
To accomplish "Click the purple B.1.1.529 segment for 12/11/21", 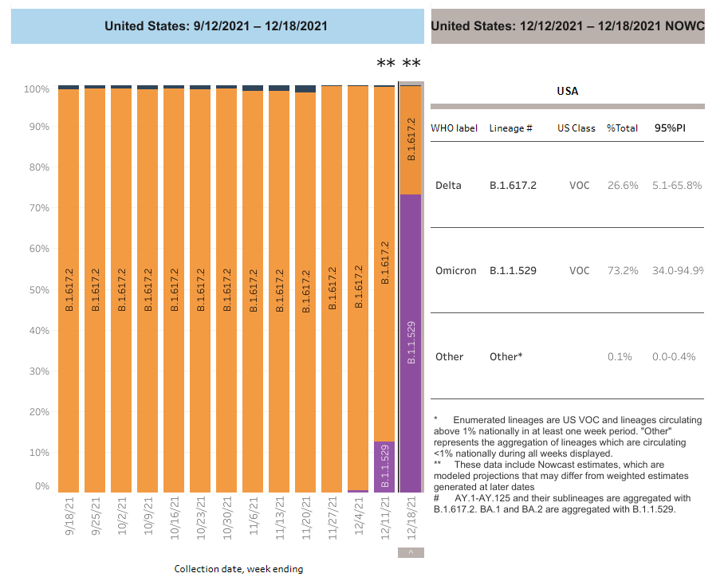I will (x=384, y=466).
